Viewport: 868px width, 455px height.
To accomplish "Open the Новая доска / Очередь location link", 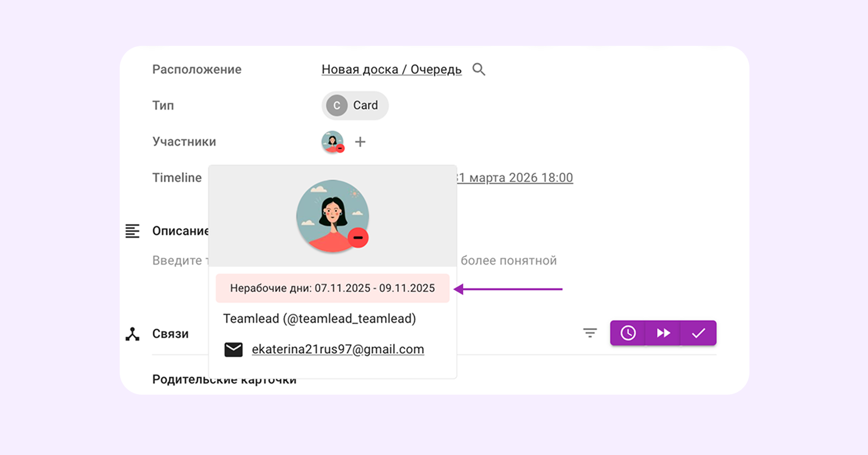I will coord(391,69).
